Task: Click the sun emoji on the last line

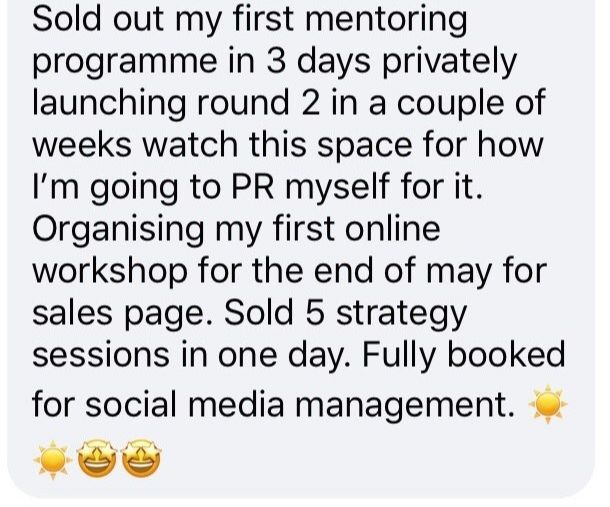Action: tap(53, 460)
